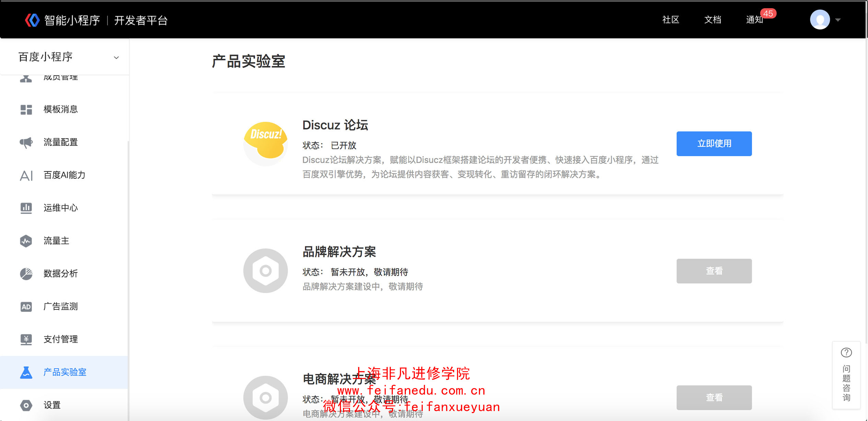
Task: Click the 品牌解决方案 gray placeholder icon
Action: click(265, 271)
